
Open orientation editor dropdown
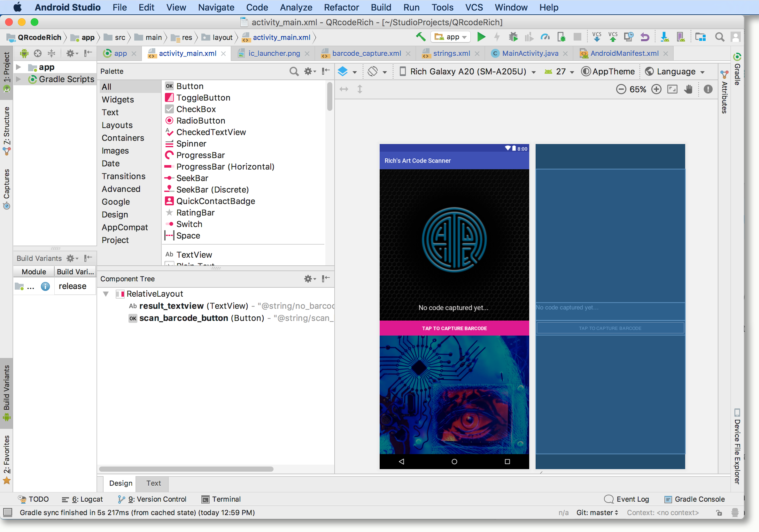pos(377,71)
